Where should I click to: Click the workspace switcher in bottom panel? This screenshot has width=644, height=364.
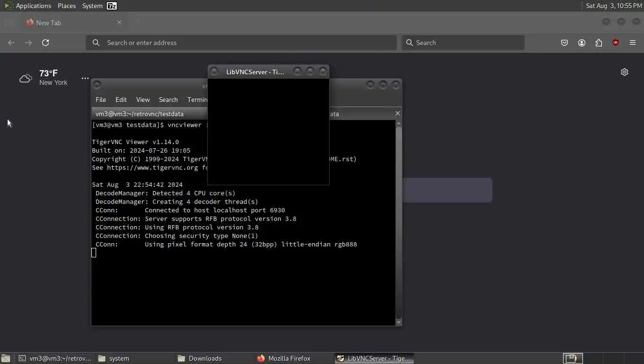573,358
